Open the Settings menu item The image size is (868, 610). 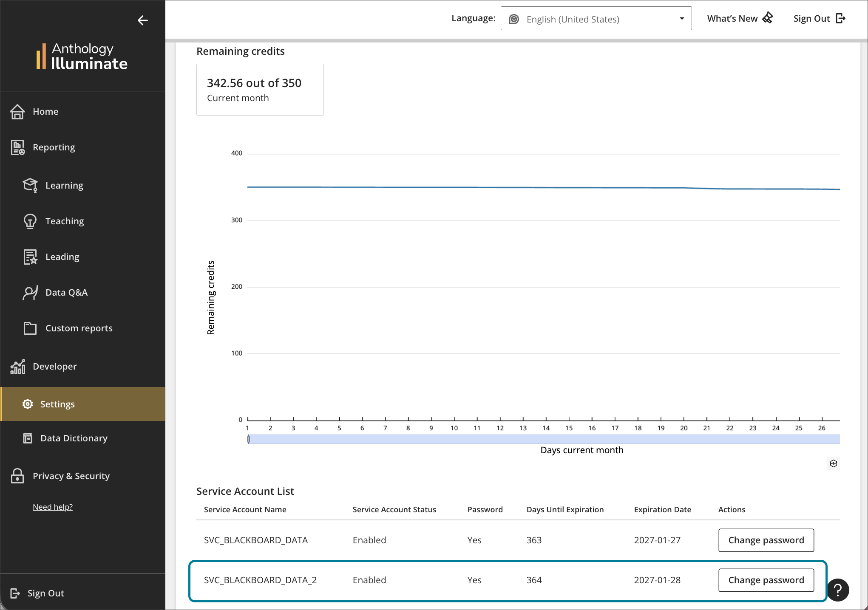[x=57, y=404]
